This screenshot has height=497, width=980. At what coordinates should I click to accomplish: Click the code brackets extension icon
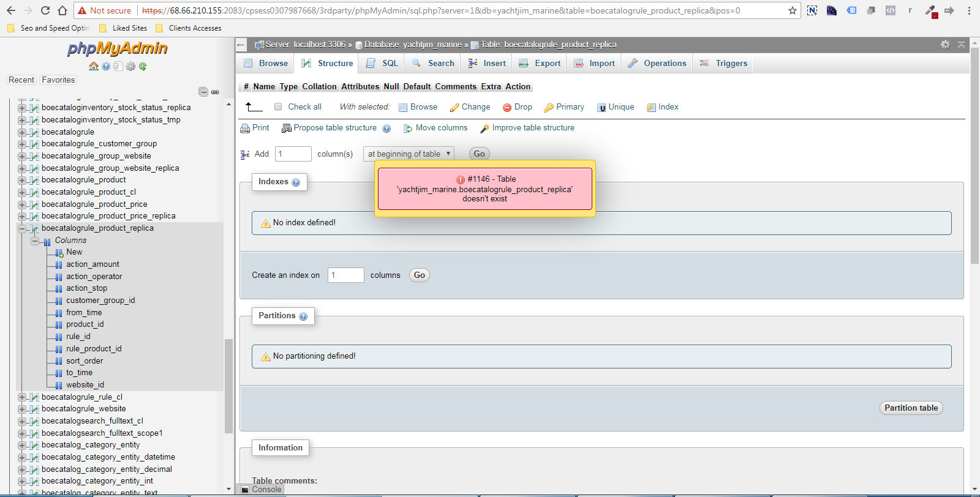[891, 10]
